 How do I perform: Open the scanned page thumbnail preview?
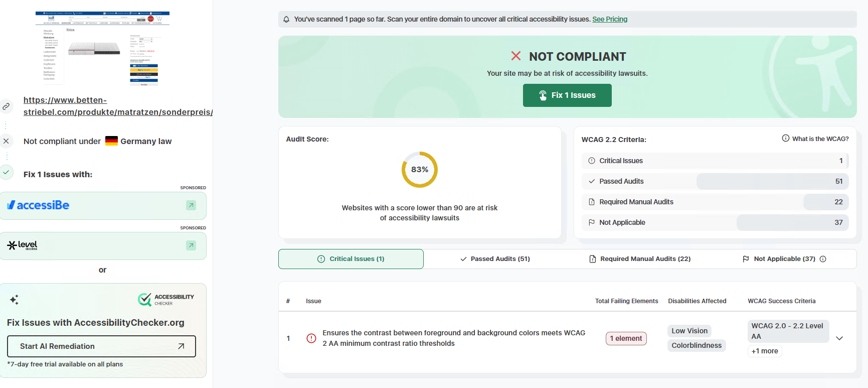pyautogui.click(x=102, y=49)
